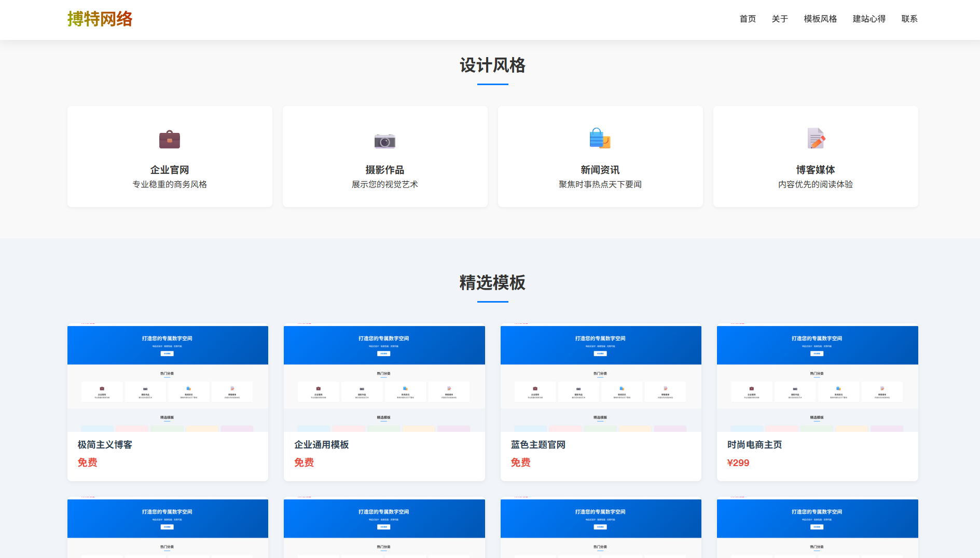Click the 极简主义博客 title text
The width and height of the screenshot is (980, 558).
pyautogui.click(x=105, y=445)
